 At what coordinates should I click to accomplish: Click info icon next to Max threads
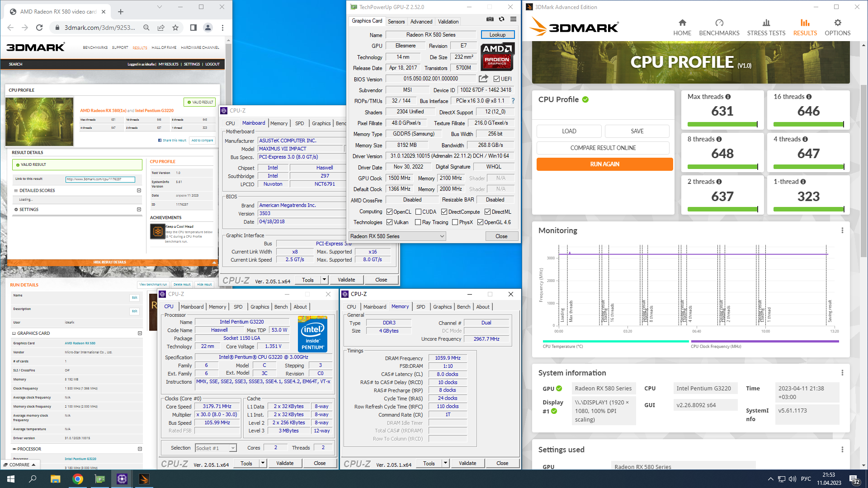tap(728, 97)
